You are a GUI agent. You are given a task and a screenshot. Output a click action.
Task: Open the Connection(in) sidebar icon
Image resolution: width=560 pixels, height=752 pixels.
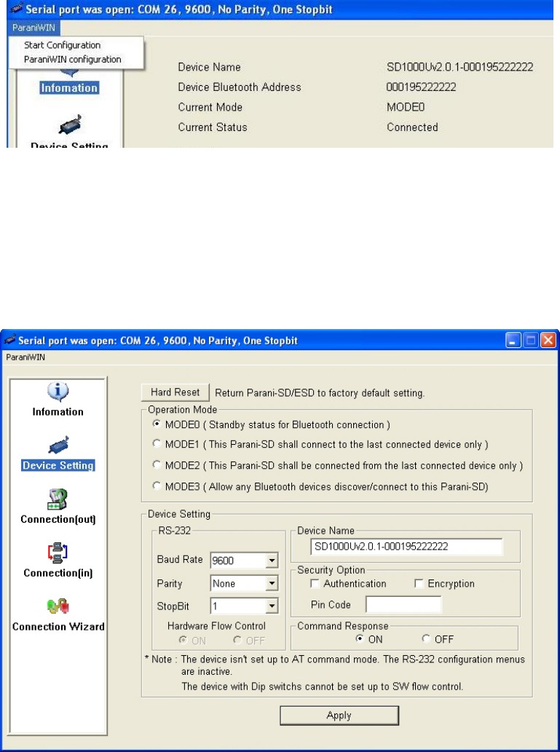point(58,560)
